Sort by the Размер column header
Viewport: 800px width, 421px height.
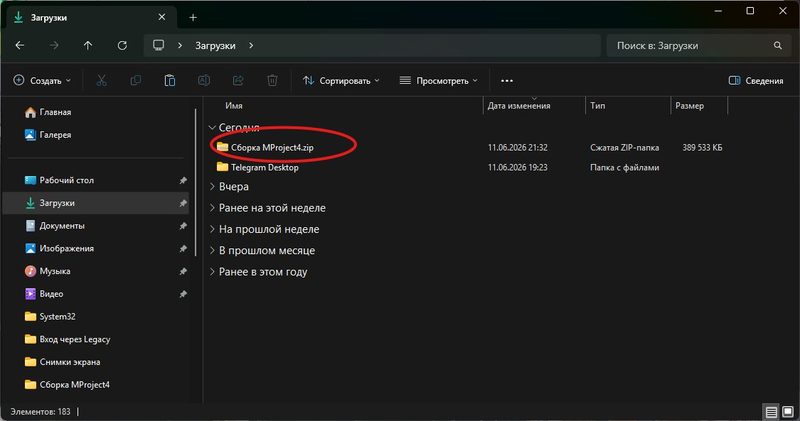pos(689,106)
